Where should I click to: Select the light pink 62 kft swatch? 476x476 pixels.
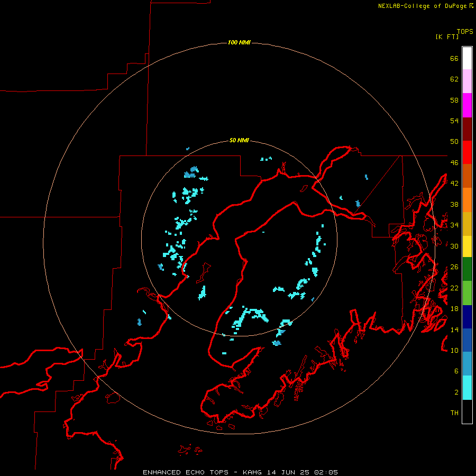click(467, 81)
